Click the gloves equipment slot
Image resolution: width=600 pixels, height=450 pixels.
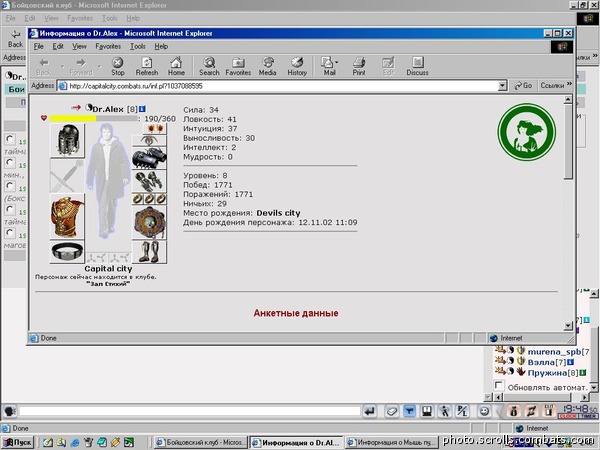coord(149,181)
